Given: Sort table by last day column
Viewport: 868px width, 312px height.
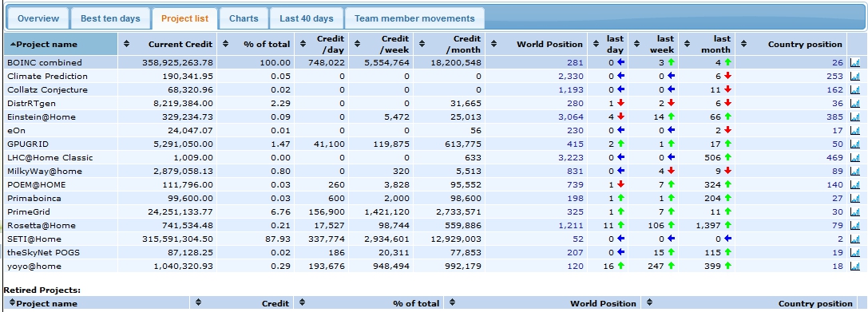Looking at the screenshot, I should 608,44.
